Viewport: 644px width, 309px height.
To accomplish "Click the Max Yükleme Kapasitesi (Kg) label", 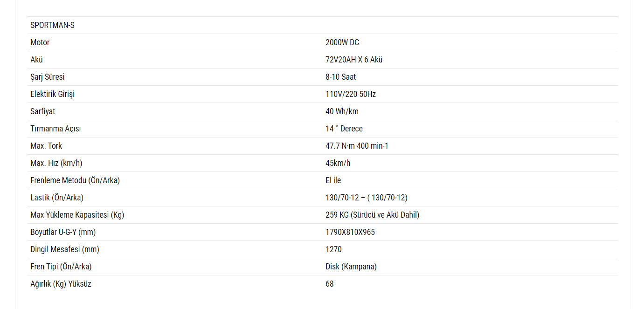I will [x=77, y=215].
